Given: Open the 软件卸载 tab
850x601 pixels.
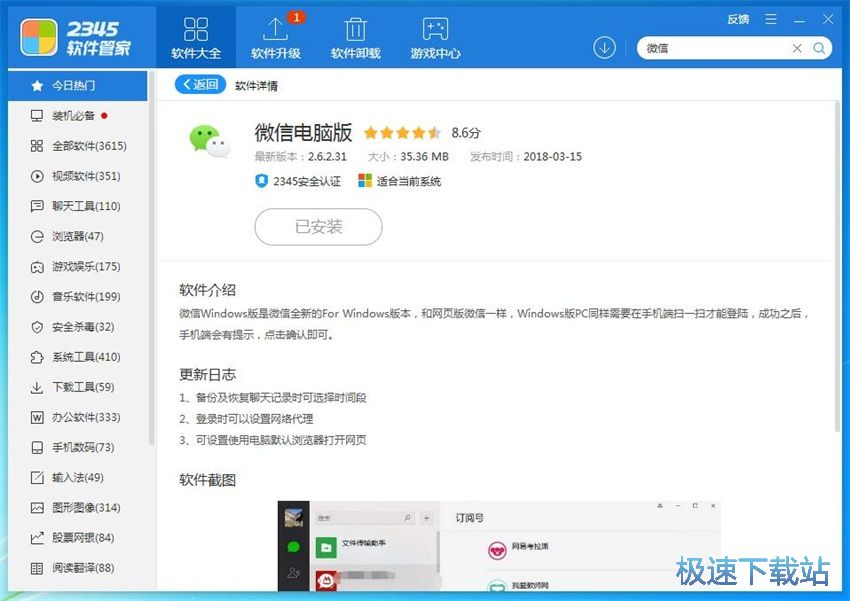Looking at the screenshot, I should click(x=356, y=37).
